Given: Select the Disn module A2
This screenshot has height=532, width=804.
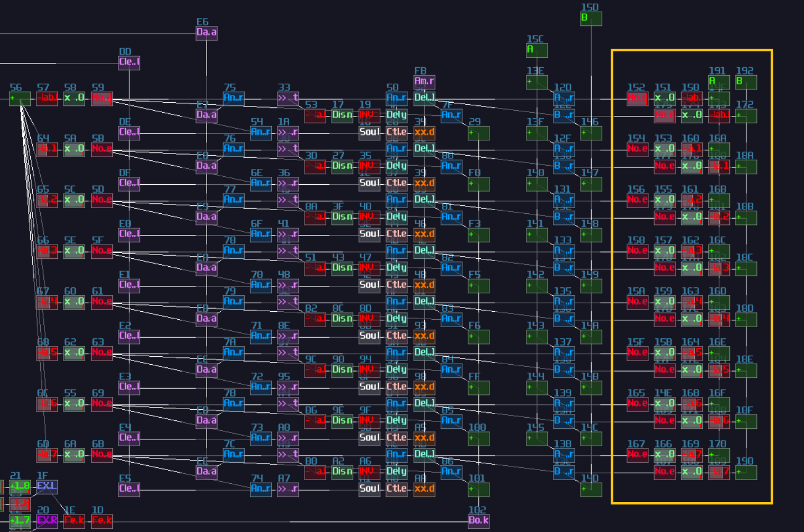Looking at the screenshot, I should 343,472.
